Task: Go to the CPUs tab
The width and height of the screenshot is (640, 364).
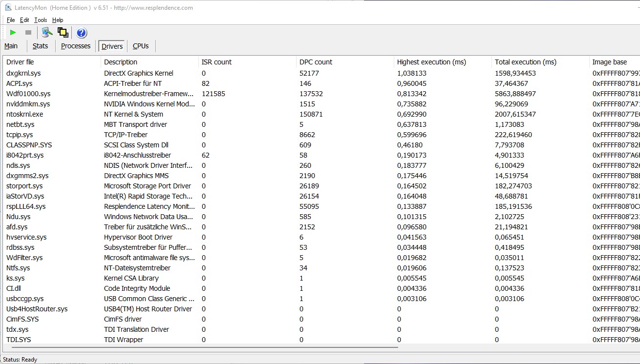Action: [x=141, y=46]
